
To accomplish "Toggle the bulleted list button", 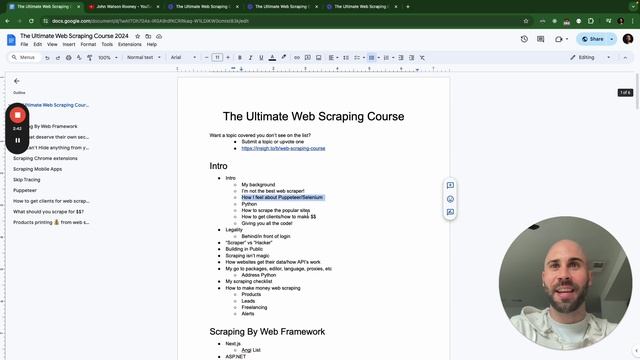I will (371, 58).
